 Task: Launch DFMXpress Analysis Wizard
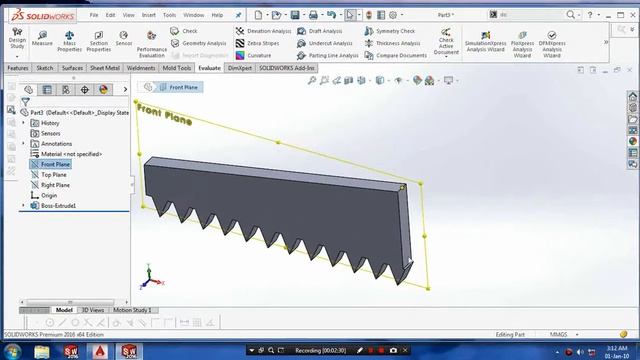pos(552,44)
